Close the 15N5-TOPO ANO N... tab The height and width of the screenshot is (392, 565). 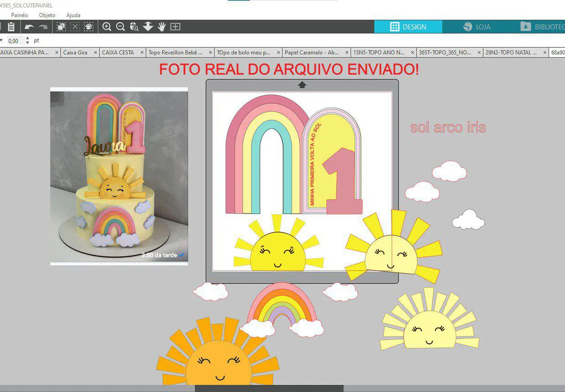(412, 53)
